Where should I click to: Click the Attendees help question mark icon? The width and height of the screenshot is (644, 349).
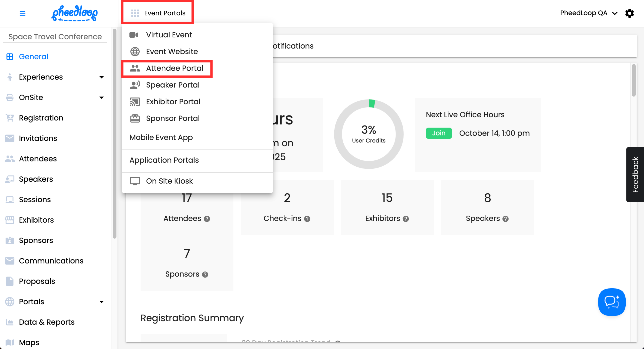pyautogui.click(x=207, y=219)
